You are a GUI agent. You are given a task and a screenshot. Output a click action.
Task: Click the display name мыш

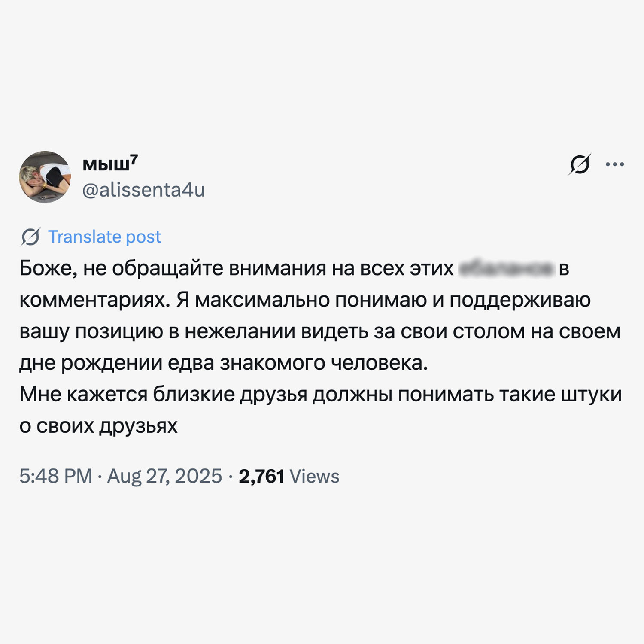click(106, 164)
